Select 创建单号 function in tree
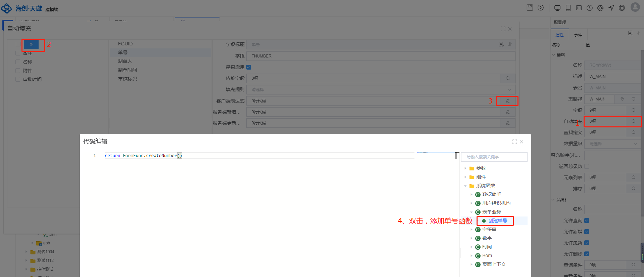Screen dimensions: 644x277 (x=497, y=221)
